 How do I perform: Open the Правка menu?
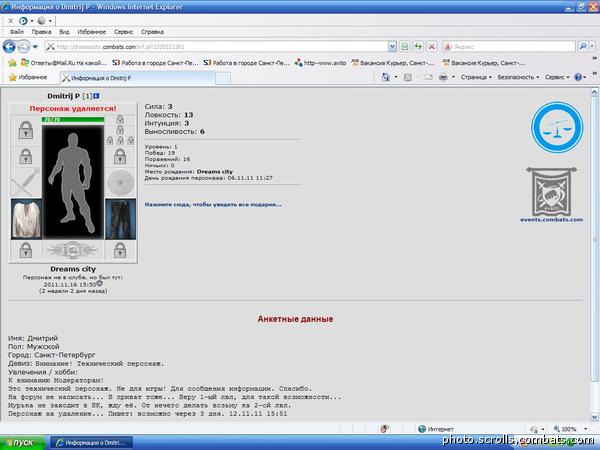(x=41, y=32)
